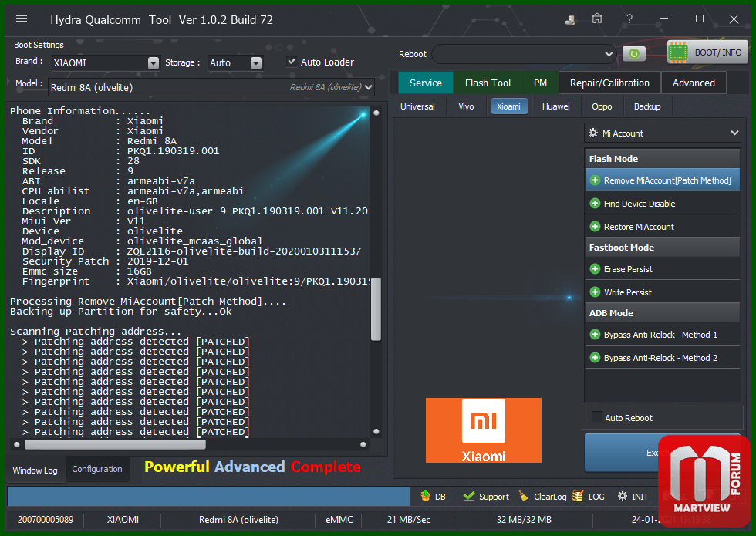This screenshot has height=536, width=756.
Task: Click the Mi Account gear icon
Action: 593,133
